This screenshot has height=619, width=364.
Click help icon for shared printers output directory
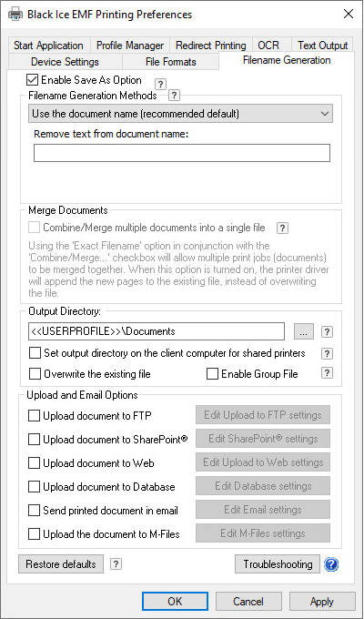[327, 353]
